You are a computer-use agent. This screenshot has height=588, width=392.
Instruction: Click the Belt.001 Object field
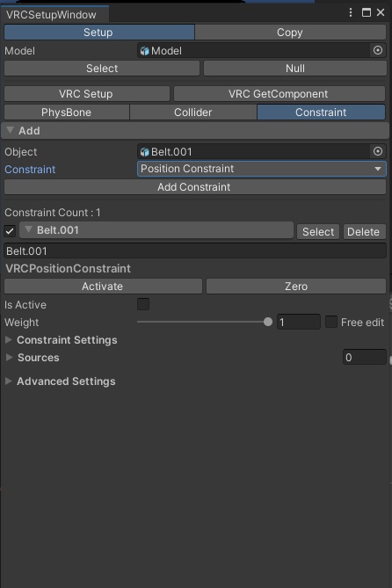[261, 151]
